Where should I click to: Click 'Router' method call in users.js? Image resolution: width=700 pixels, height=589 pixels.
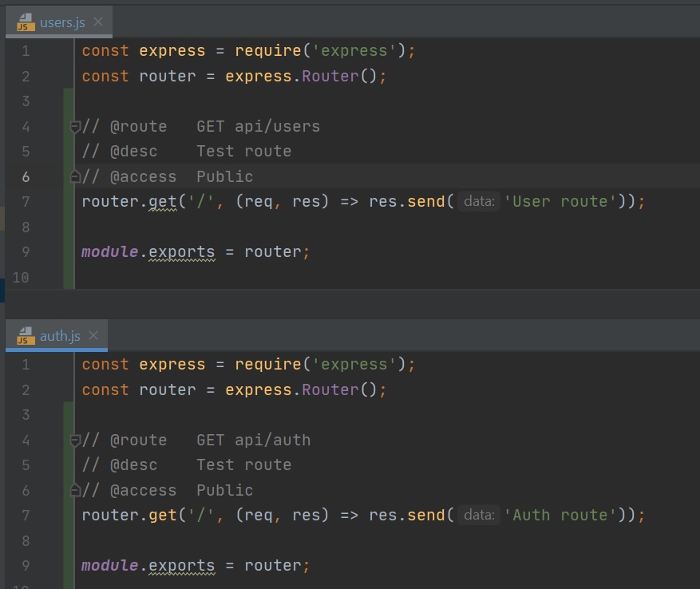(x=326, y=77)
